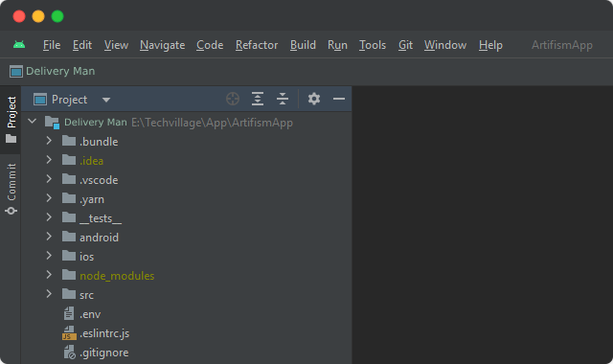613x364 pixels.
Task: Expand the .idea folder
Action: coord(49,160)
